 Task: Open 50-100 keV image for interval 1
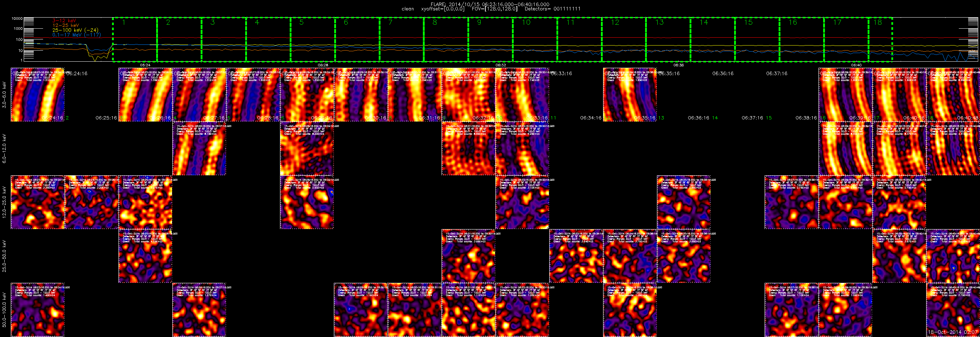(x=37, y=310)
